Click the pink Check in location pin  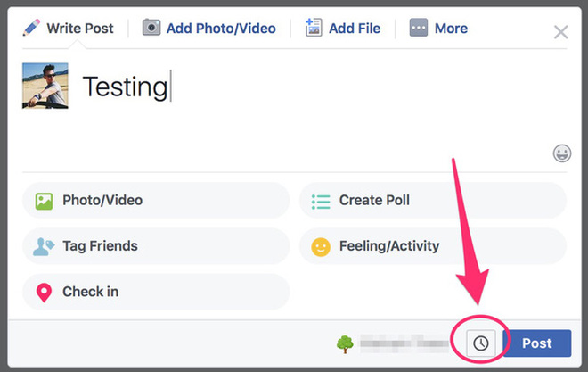point(44,292)
